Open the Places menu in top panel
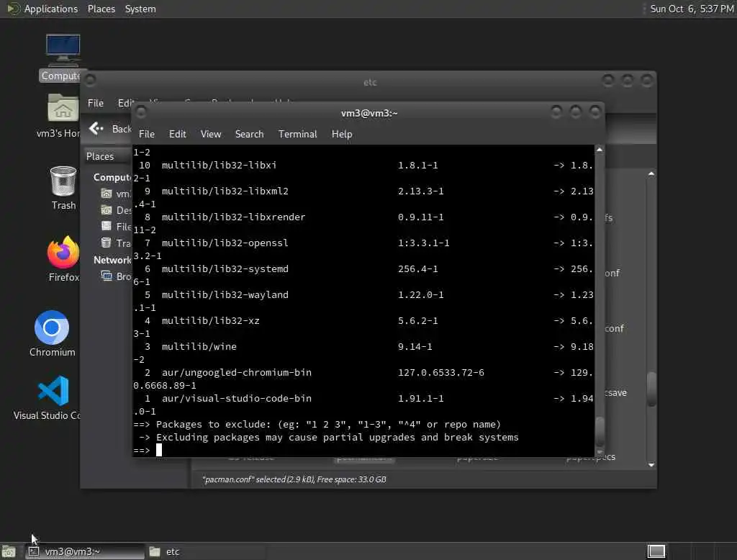 (x=101, y=9)
